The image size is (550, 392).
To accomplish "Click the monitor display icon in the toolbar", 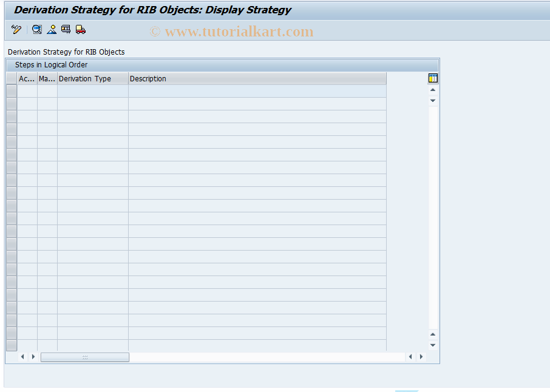I will click(66, 30).
